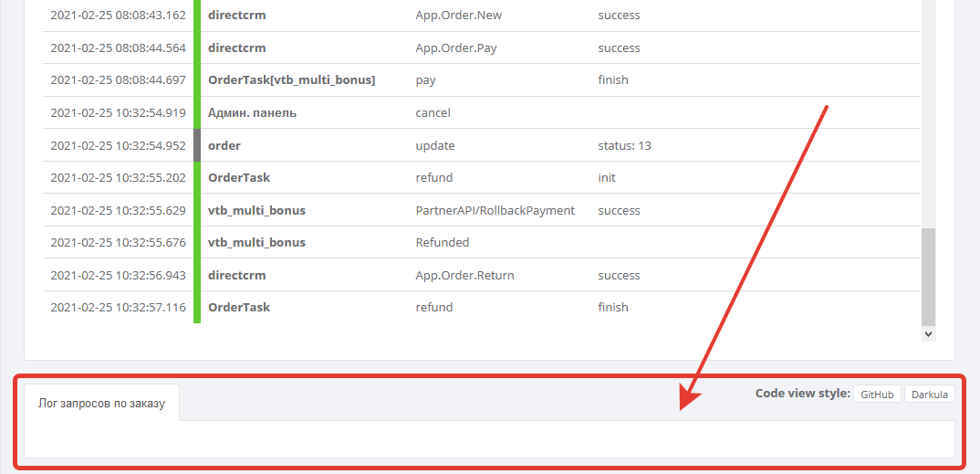Select the App.Order.Return log entry
Viewport: 980px width, 474px height.
click(464, 276)
